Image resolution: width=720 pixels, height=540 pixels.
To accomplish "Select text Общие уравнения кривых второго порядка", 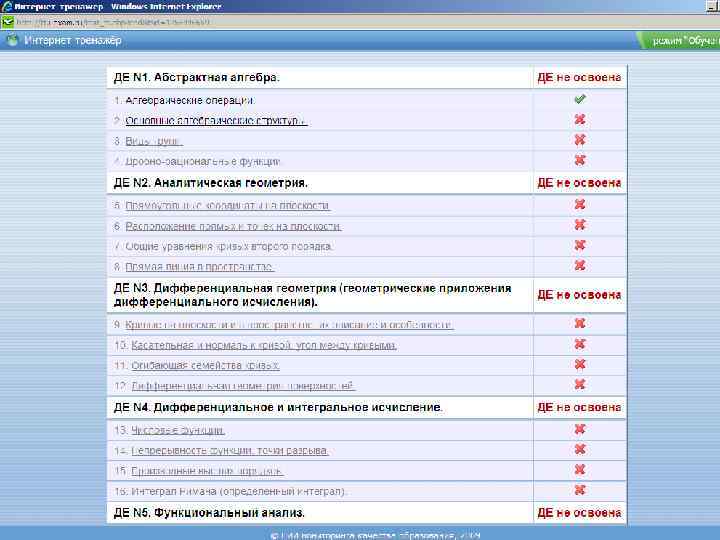I will (229, 247).
